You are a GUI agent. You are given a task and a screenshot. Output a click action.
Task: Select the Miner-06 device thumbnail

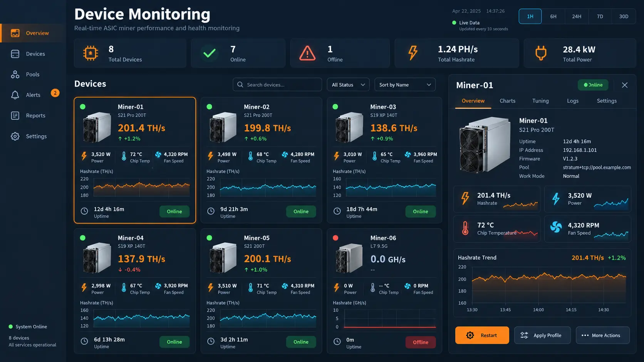tap(349, 259)
